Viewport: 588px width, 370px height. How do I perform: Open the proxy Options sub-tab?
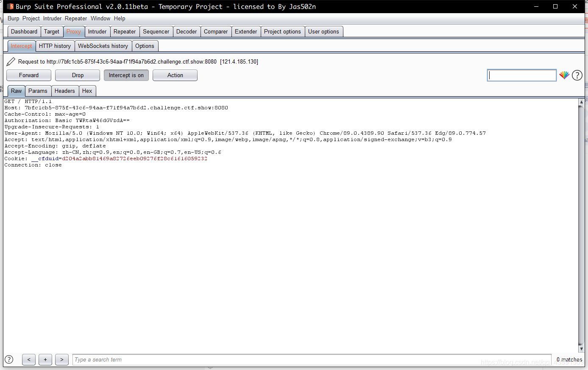[145, 46]
